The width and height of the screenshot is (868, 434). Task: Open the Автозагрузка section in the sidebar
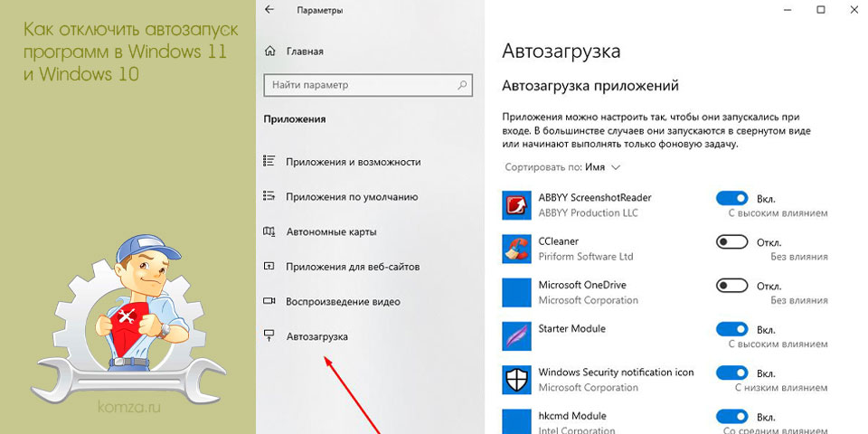(x=317, y=336)
